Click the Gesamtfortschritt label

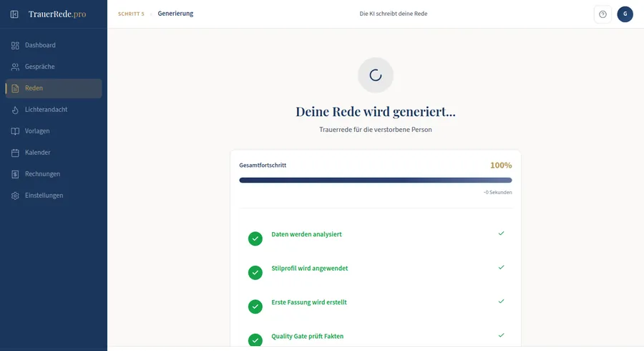click(x=263, y=165)
